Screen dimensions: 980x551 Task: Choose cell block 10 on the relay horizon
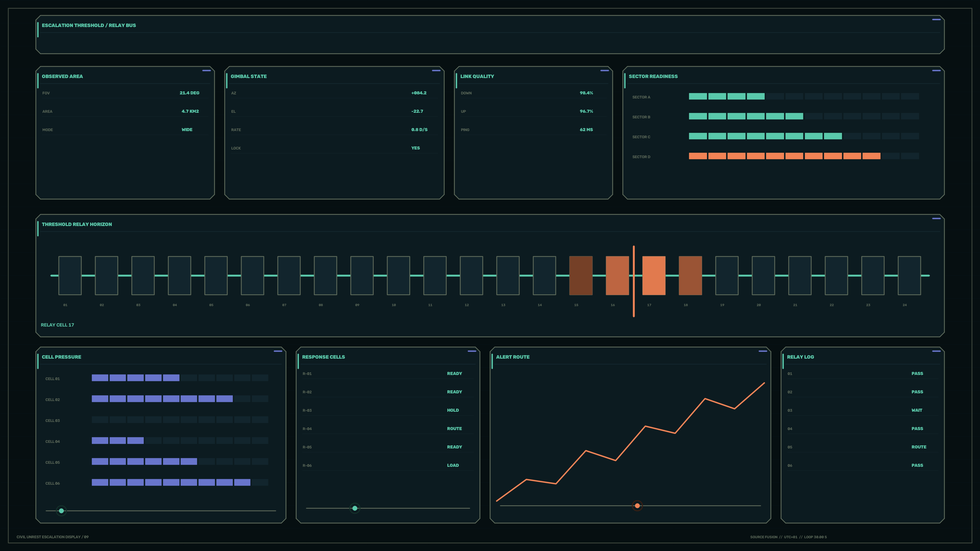398,275
